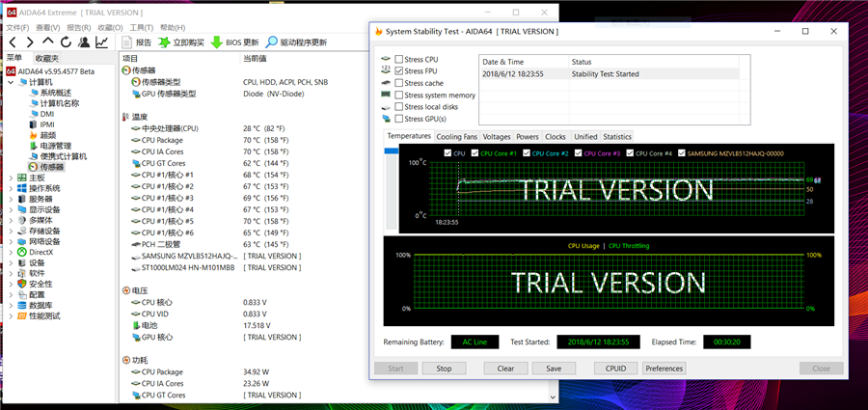Click the 网络设备 network tree item

click(x=39, y=241)
